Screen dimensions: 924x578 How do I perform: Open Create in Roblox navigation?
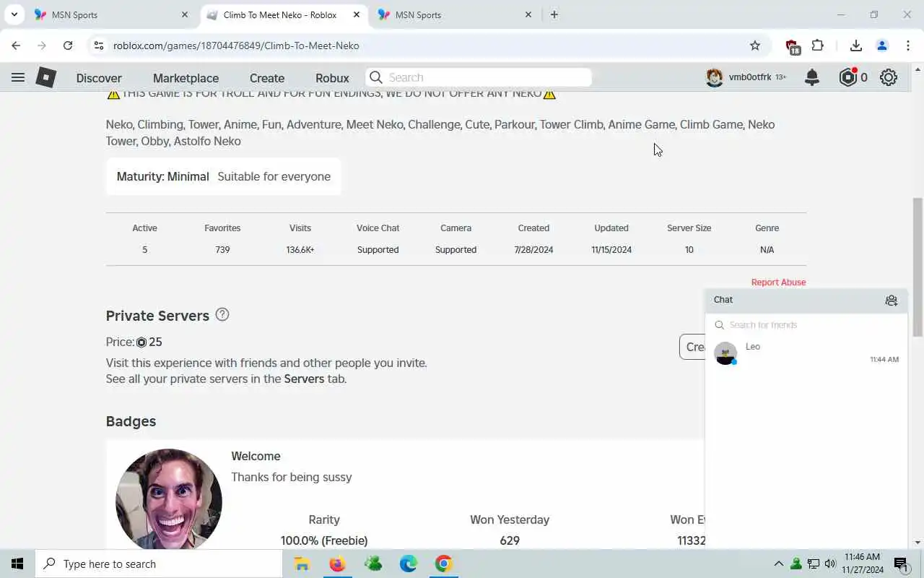[x=267, y=78]
